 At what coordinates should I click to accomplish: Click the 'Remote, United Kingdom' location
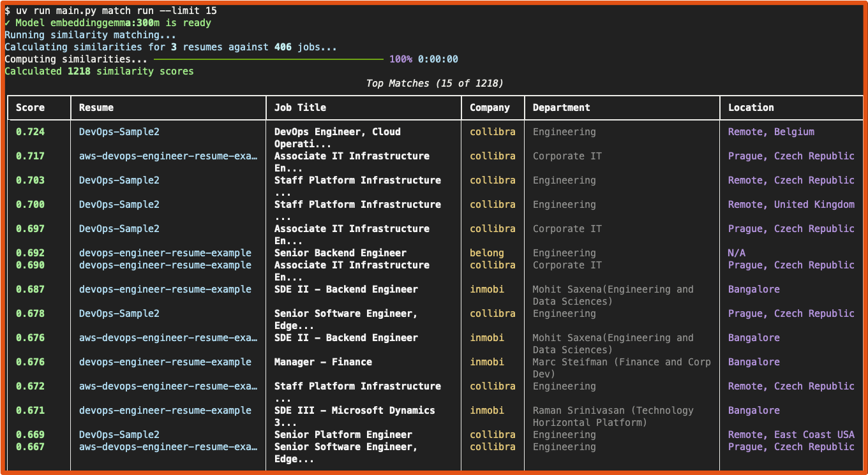791,205
